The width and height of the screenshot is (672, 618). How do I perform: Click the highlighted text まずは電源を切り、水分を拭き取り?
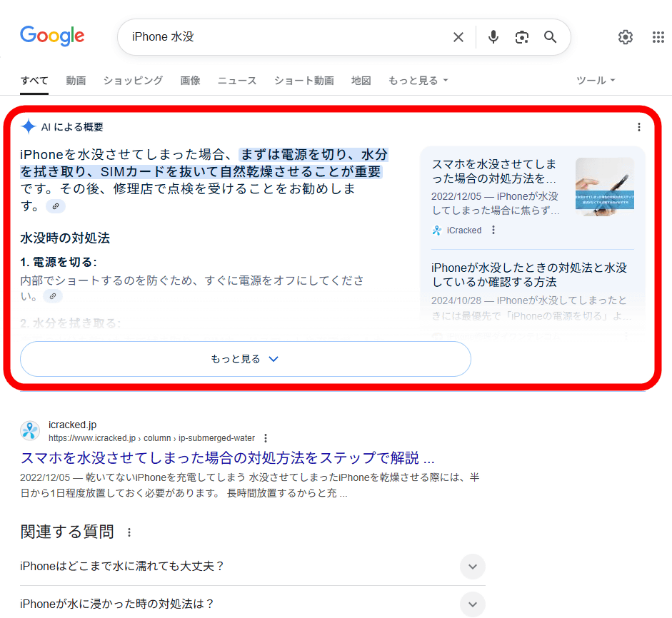pyautogui.click(x=204, y=163)
